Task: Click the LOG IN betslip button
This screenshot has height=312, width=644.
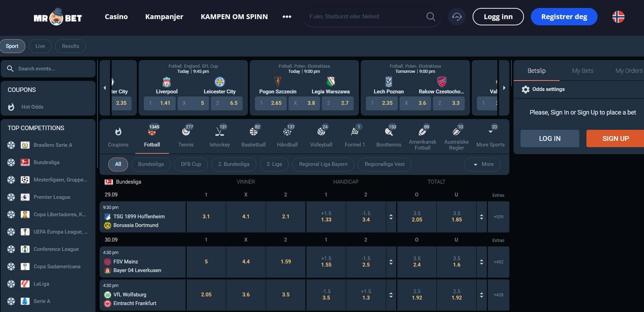Action: pyautogui.click(x=550, y=138)
